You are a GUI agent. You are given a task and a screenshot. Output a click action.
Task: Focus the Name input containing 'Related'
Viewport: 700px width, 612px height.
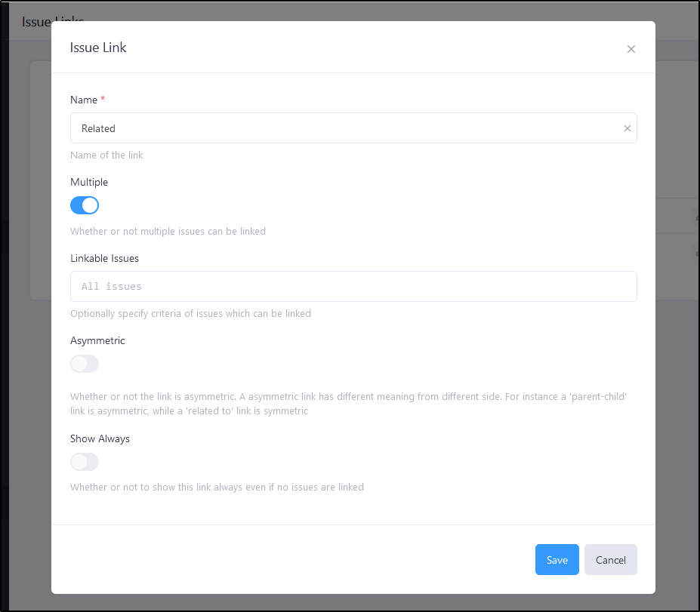point(353,128)
